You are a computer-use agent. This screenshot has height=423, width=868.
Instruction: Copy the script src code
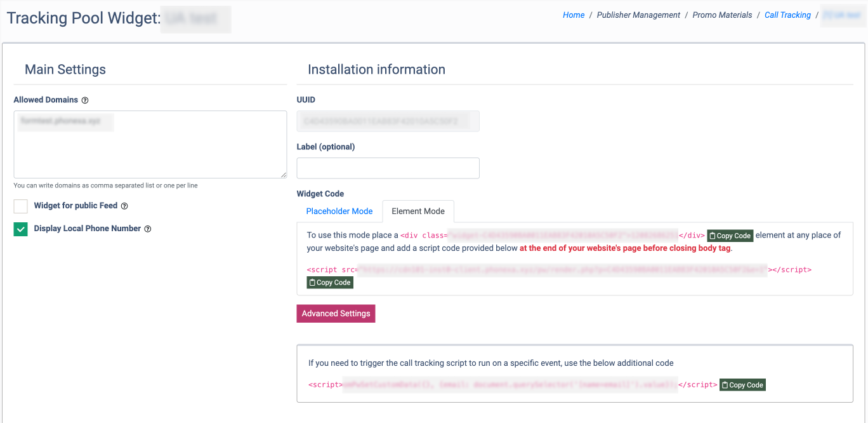click(x=330, y=283)
